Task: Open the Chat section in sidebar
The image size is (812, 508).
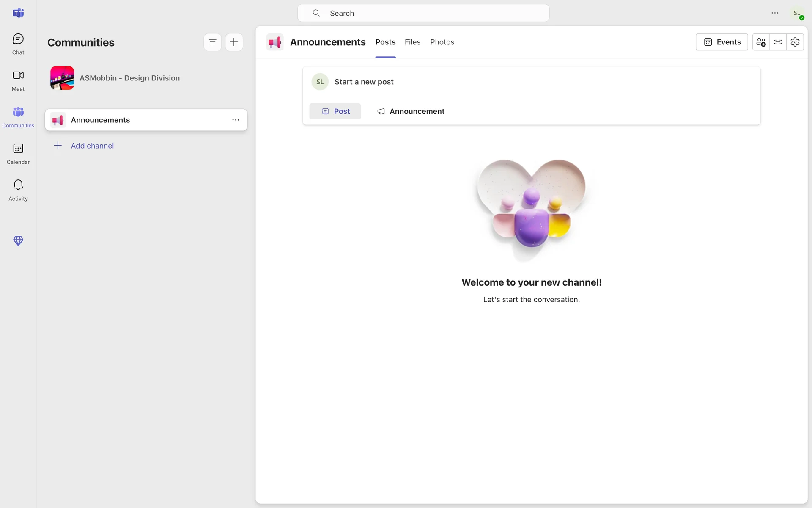Action: coord(18,44)
